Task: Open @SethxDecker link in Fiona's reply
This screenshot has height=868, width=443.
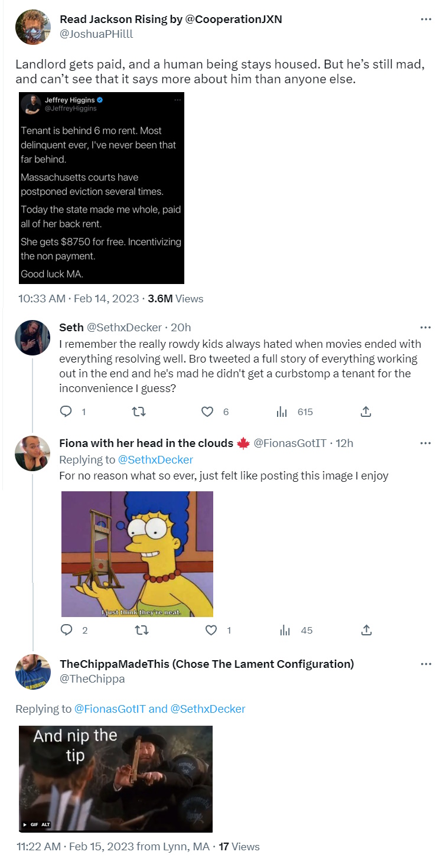Action: pos(155,459)
